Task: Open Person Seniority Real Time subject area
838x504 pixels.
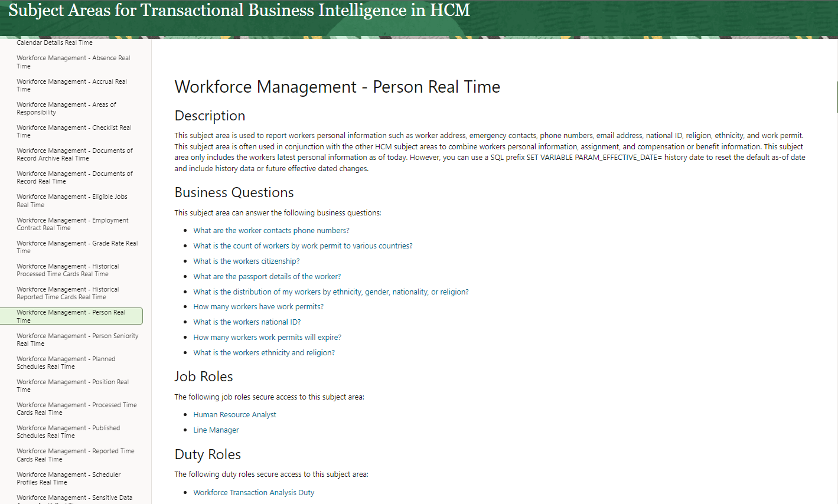Action: 77,339
